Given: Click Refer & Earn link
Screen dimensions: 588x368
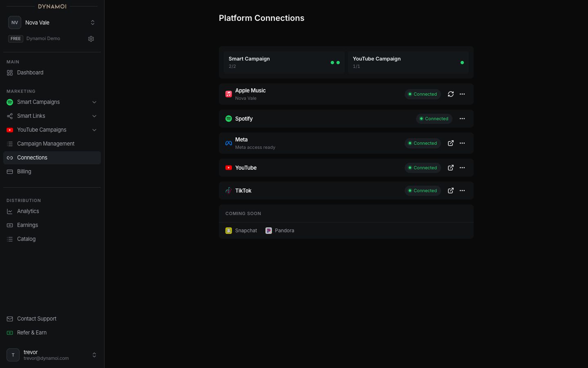Looking at the screenshot, I should point(52,333).
